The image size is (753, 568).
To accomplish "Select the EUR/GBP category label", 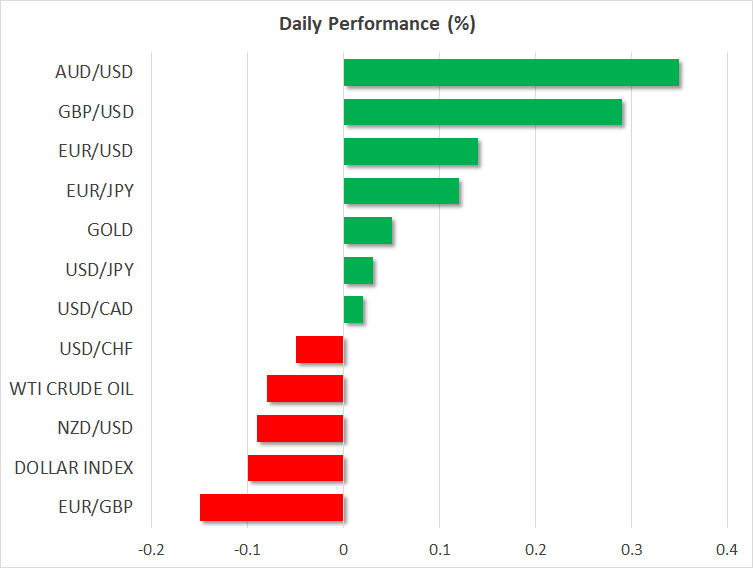I will [96, 507].
